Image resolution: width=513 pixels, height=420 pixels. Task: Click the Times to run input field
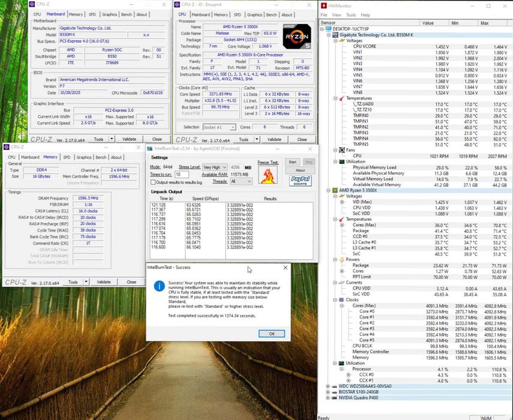click(182, 175)
